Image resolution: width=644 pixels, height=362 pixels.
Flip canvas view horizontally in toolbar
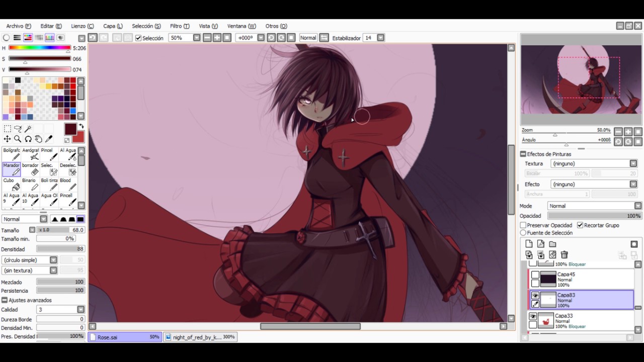[x=324, y=38]
